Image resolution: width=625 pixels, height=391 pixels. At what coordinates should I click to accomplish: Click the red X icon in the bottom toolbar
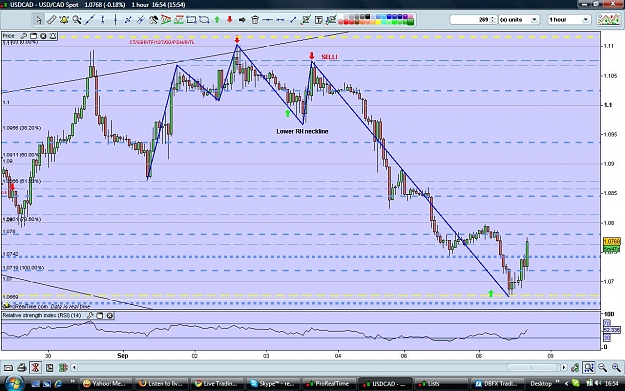click(x=35, y=367)
